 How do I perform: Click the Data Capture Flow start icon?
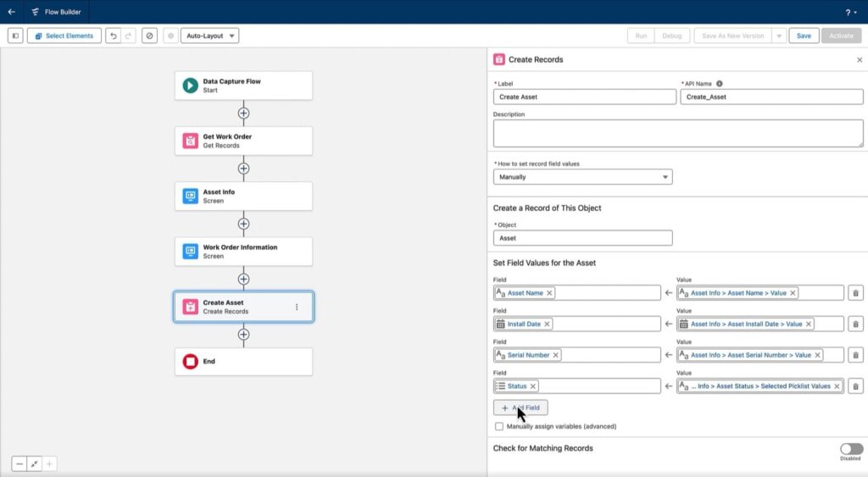pyautogui.click(x=191, y=86)
